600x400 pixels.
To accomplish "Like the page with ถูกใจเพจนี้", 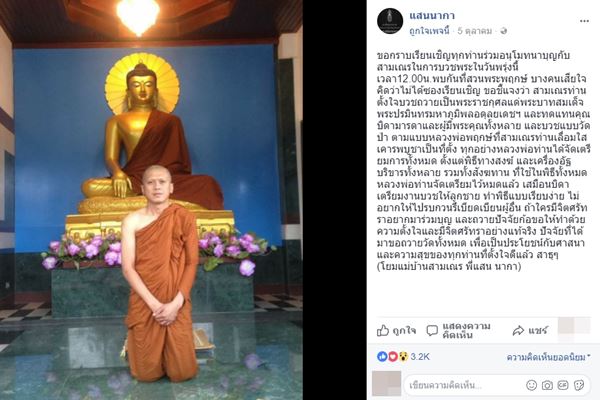I will click(429, 31).
